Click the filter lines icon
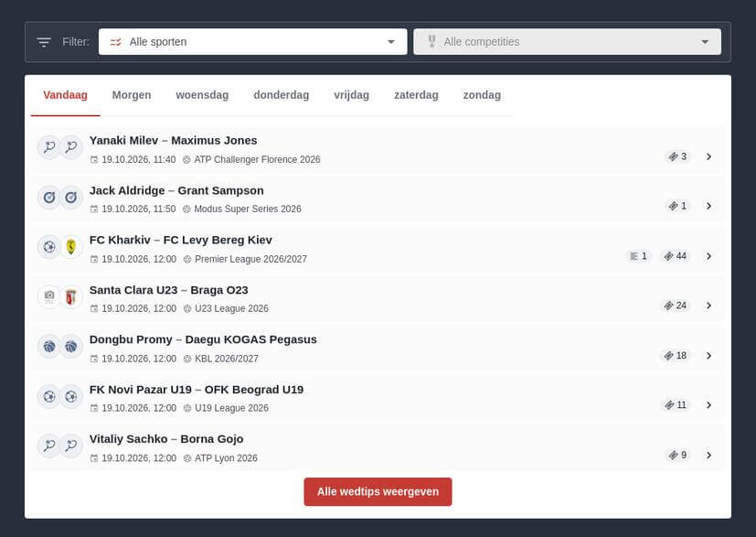756x537 pixels. (44, 42)
